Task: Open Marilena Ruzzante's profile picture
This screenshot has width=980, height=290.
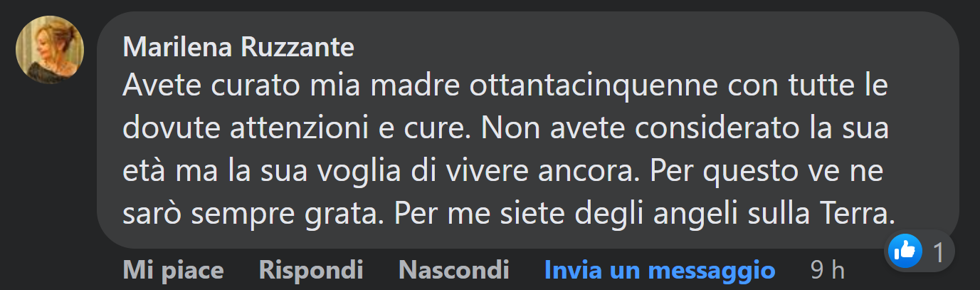Action: coord(50,50)
